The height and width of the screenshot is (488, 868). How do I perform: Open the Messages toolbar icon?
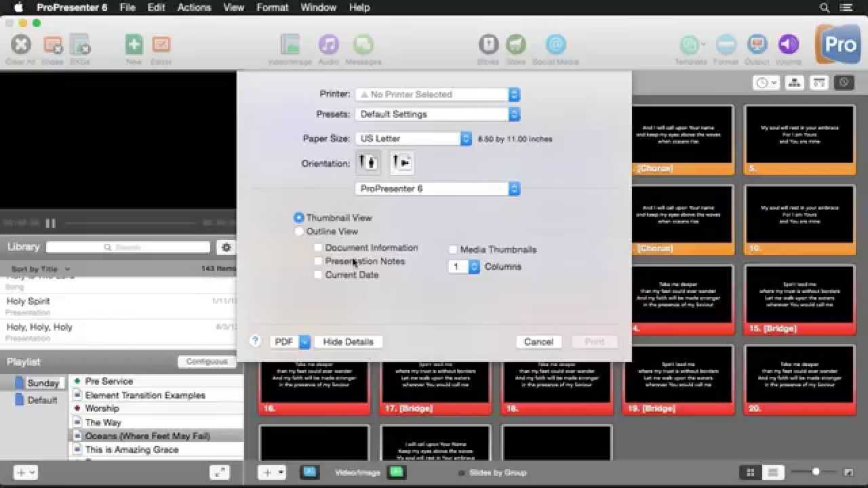click(363, 45)
